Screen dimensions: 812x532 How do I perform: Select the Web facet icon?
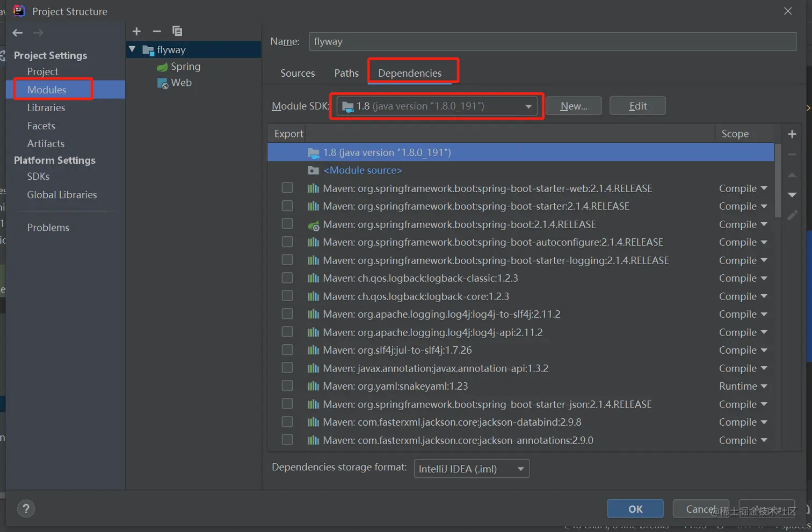point(163,84)
